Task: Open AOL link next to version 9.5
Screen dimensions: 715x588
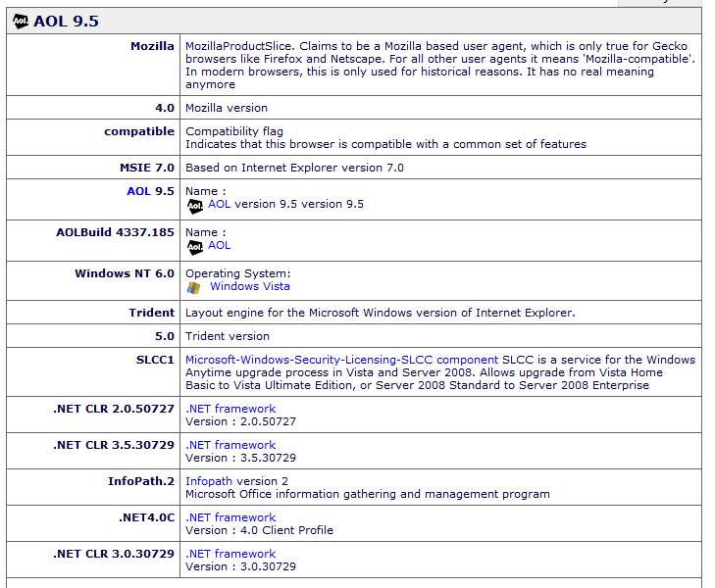Action: (220, 204)
